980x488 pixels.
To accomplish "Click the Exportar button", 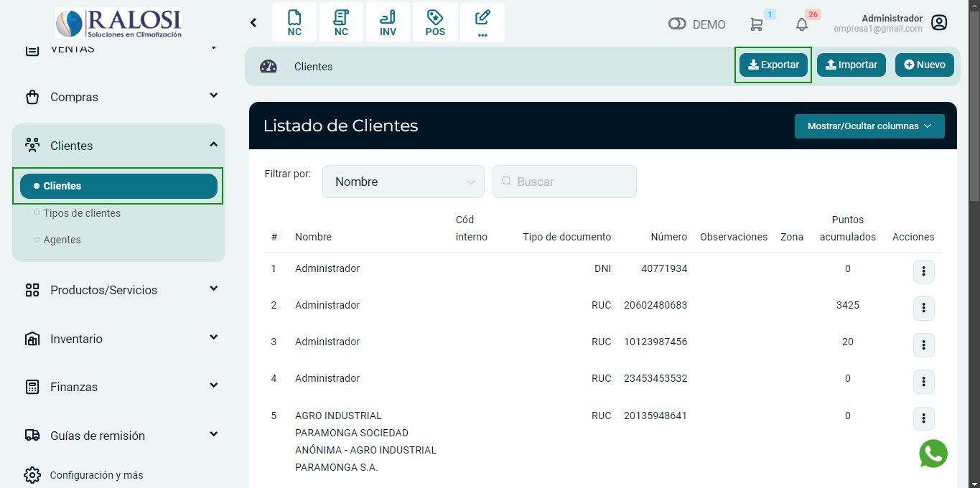I will [773, 65].
